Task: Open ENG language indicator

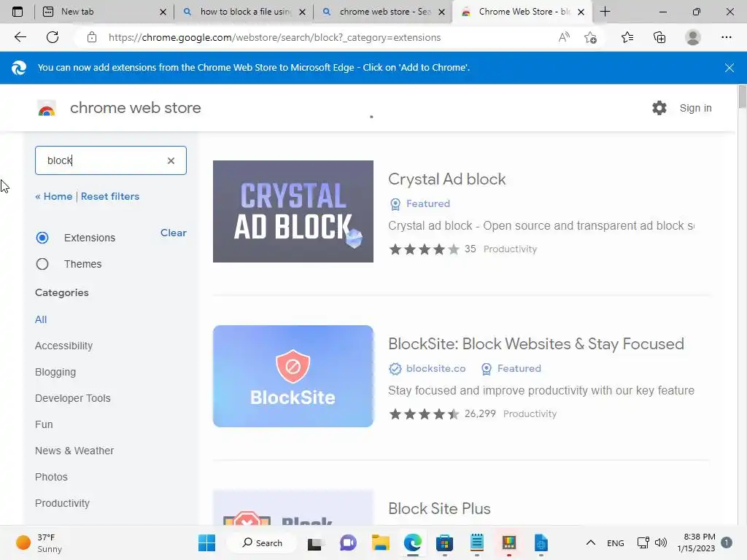Action: click(616, 543)
